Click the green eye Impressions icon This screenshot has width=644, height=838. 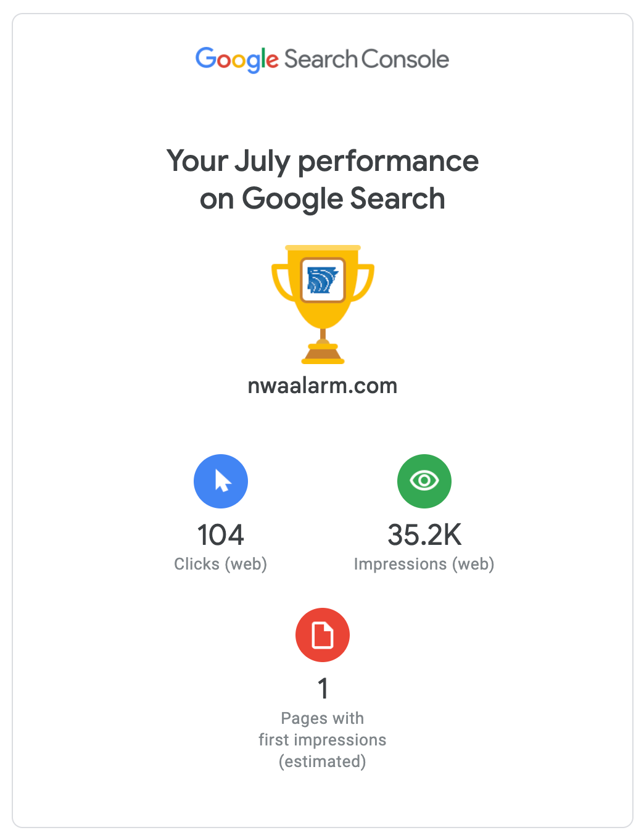424,481
